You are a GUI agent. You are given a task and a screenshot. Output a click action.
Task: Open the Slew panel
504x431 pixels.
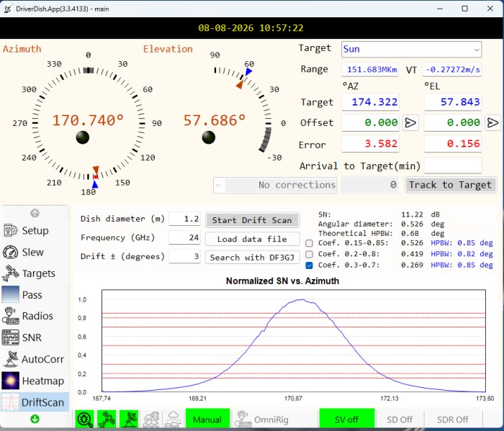(x=35, y=252)
